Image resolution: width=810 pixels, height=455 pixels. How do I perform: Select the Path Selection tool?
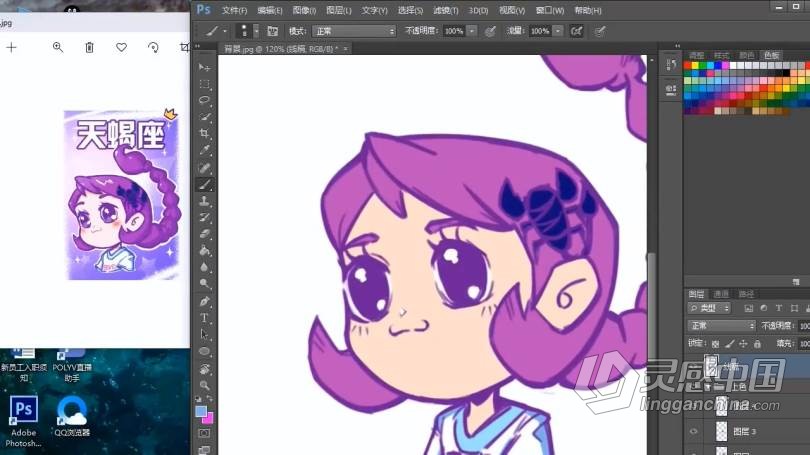[x=205, y=334]
